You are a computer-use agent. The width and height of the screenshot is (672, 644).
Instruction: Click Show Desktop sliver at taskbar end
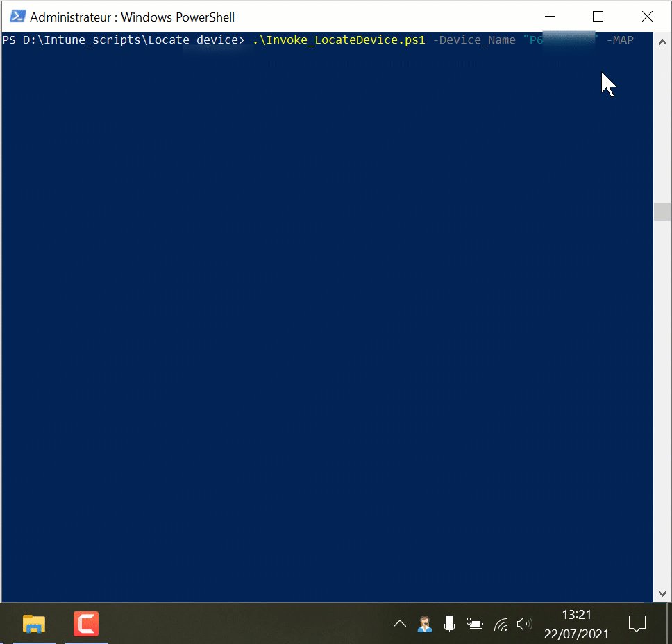(x=669, y=623)
